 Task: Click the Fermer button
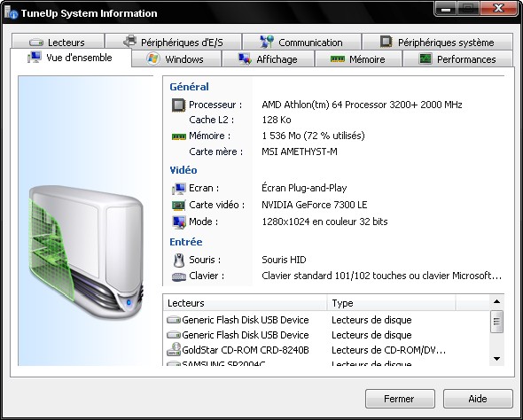pyautogui.click(x=400, y=399)
